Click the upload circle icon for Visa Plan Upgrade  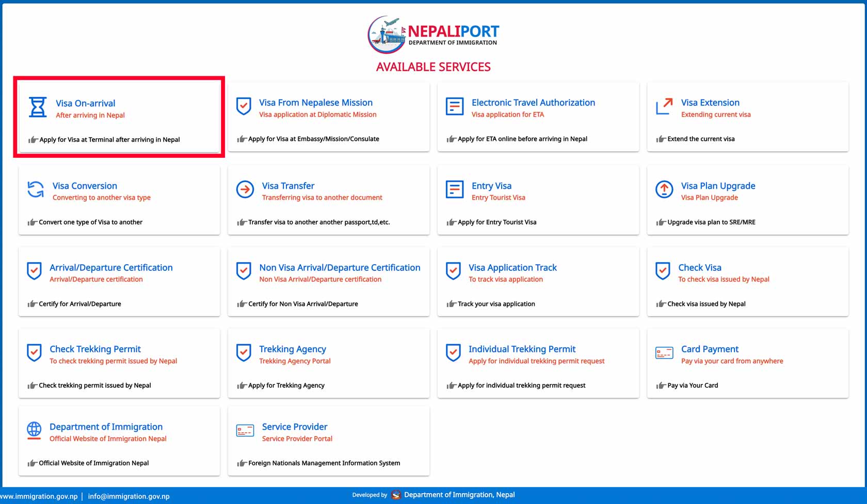click(664, 189)
